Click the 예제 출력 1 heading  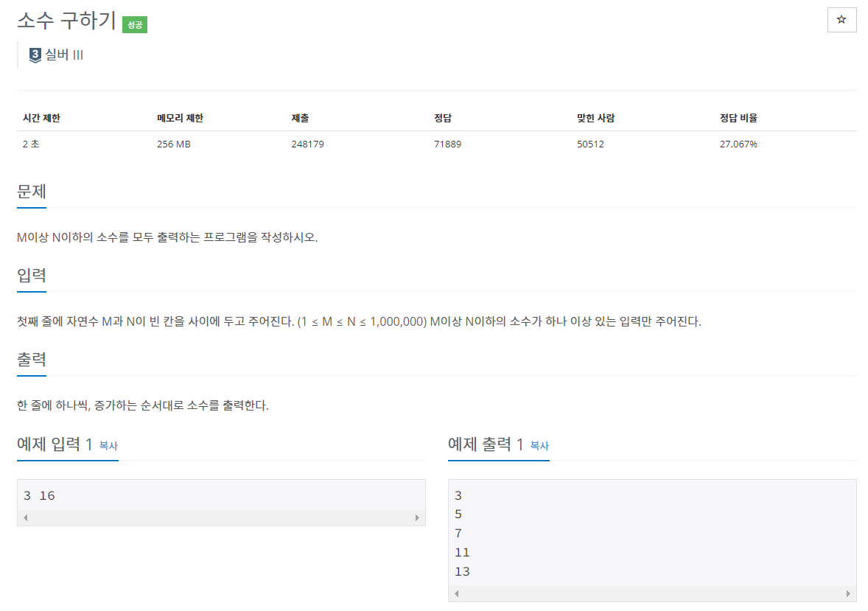click(486, 444)
